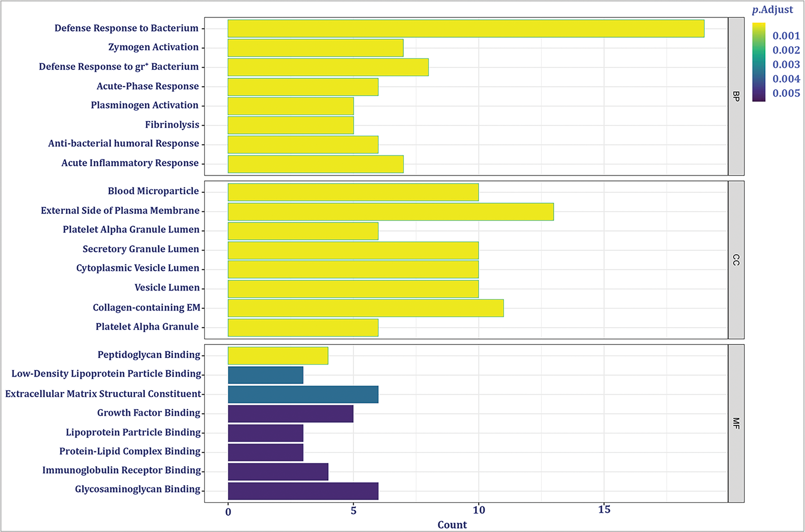The width and height of the screenshot is (805, 532).
Task: Click the 0.005 legend value
Action: 786,93
